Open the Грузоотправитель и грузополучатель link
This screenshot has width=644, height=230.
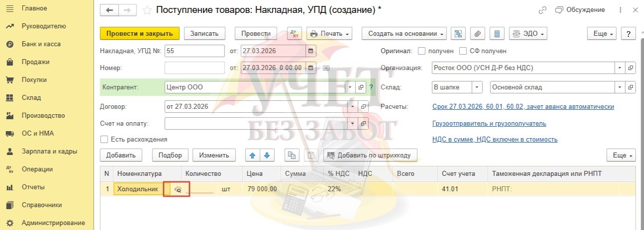pyautogui.click(x=489, y=123)
